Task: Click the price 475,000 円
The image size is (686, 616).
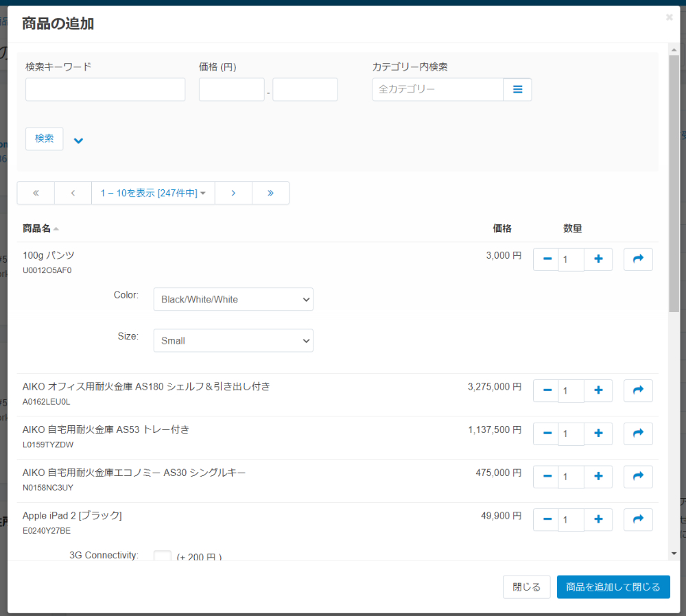Action: [498, 473]
